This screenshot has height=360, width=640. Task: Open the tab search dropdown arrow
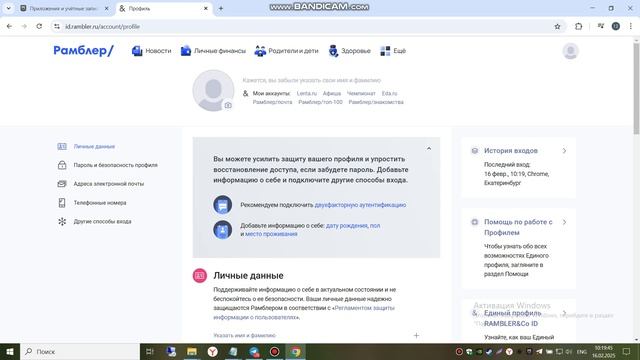click(8, 8)
